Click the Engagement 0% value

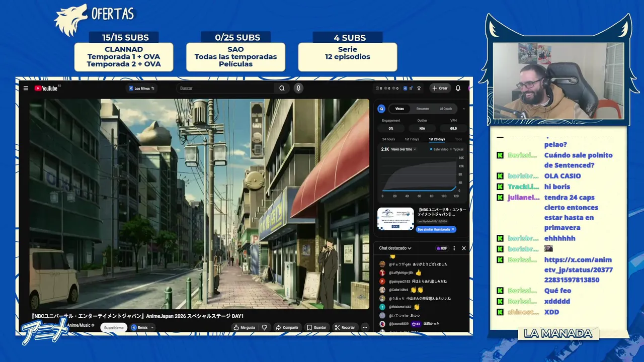click(x=391, y=128)
